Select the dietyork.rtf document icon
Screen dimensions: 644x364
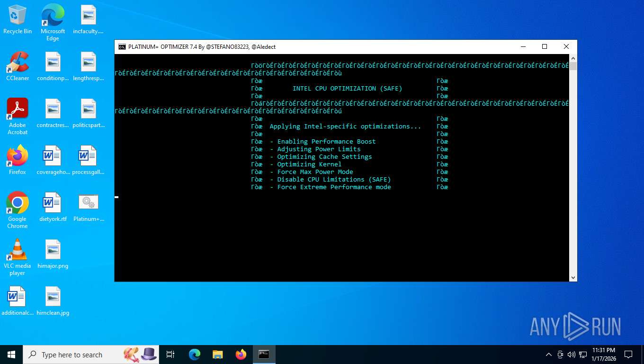click(x=53, y=207)
